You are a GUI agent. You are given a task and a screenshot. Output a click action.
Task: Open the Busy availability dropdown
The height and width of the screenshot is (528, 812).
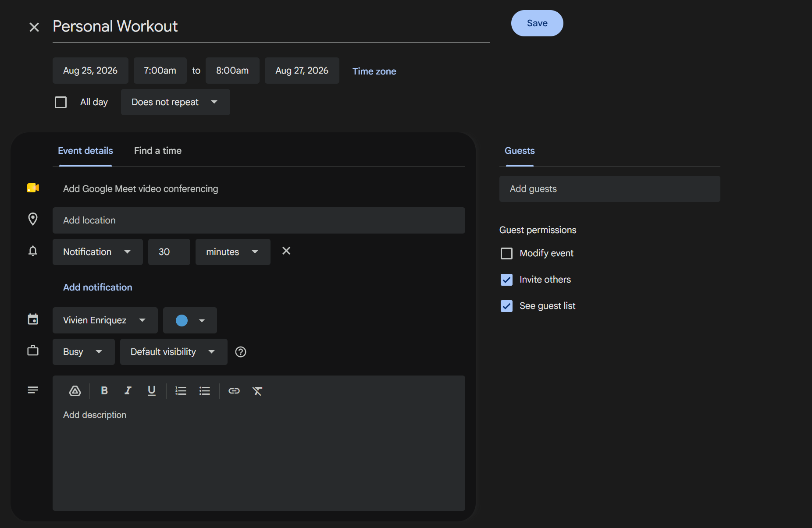point(84,352)
